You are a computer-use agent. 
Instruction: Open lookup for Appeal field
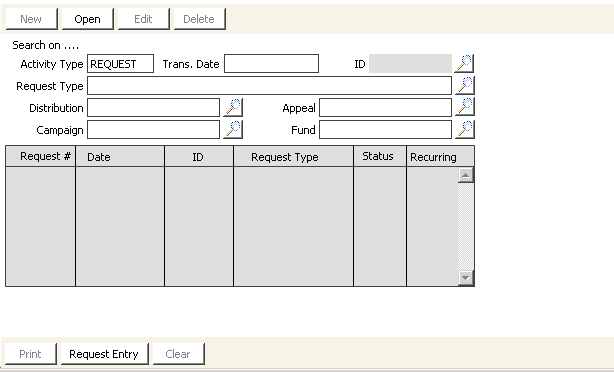pyautogui.click(x=464, y=107)
